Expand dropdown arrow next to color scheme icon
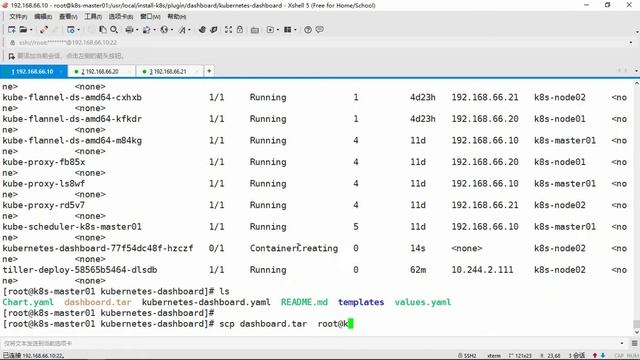The height and width of the screenshot is (360, 640). click(154, 30)
